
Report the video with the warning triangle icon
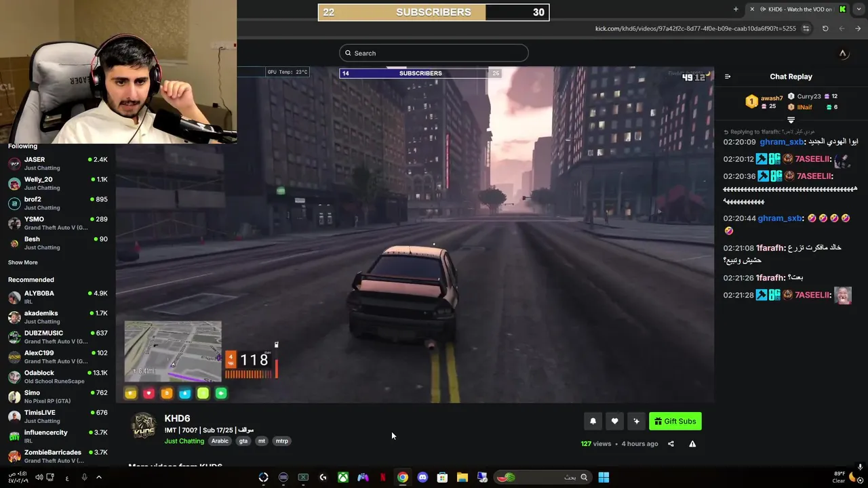[x=692, y=444]
